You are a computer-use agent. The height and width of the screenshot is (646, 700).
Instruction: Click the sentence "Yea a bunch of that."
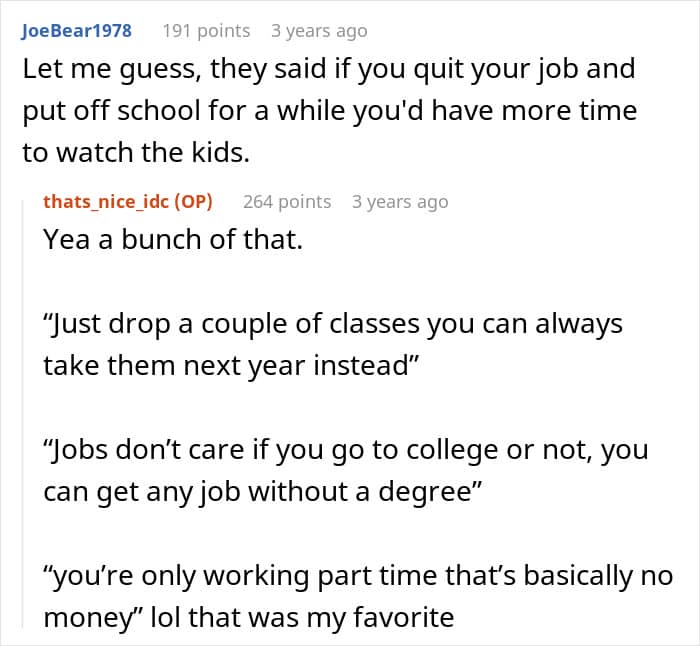click(173, 239)
